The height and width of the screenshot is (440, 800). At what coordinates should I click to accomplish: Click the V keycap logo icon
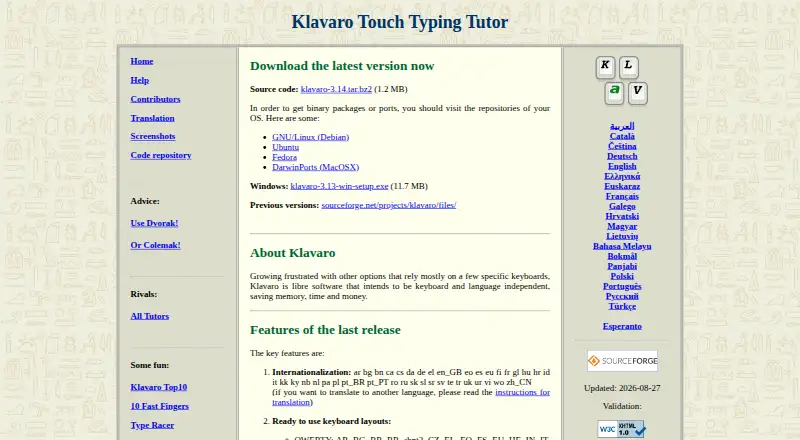point(638,93)
